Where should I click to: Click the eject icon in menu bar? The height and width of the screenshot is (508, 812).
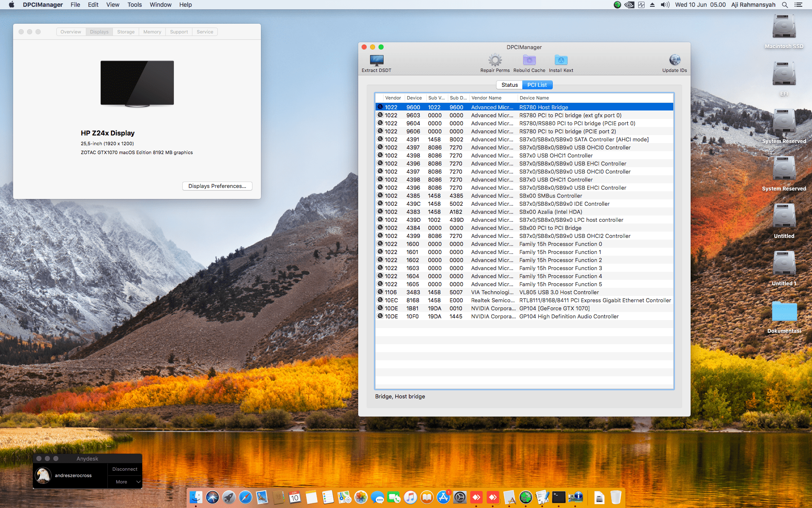click(x=652, y=5)
